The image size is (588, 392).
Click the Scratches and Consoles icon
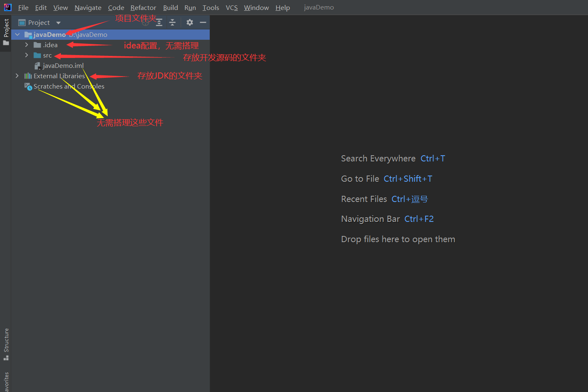coord(28,87)
